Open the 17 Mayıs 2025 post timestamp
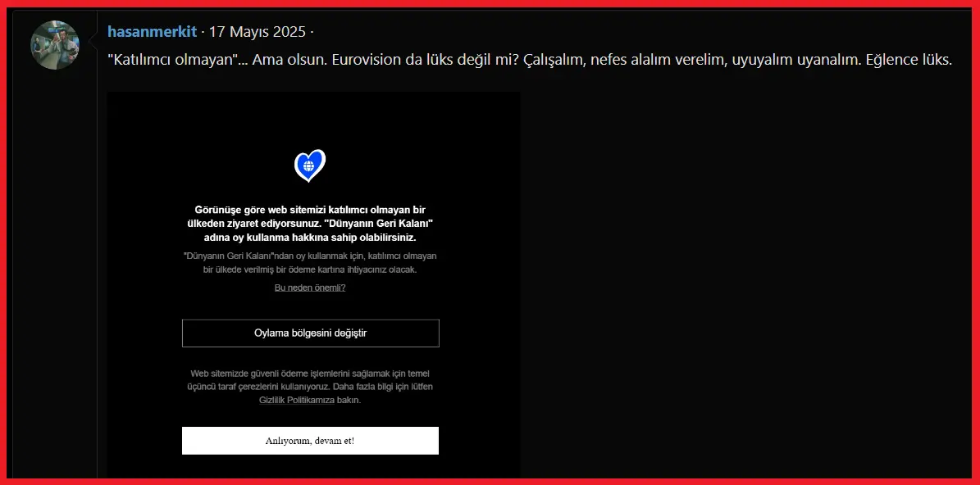 click(257, 31)
